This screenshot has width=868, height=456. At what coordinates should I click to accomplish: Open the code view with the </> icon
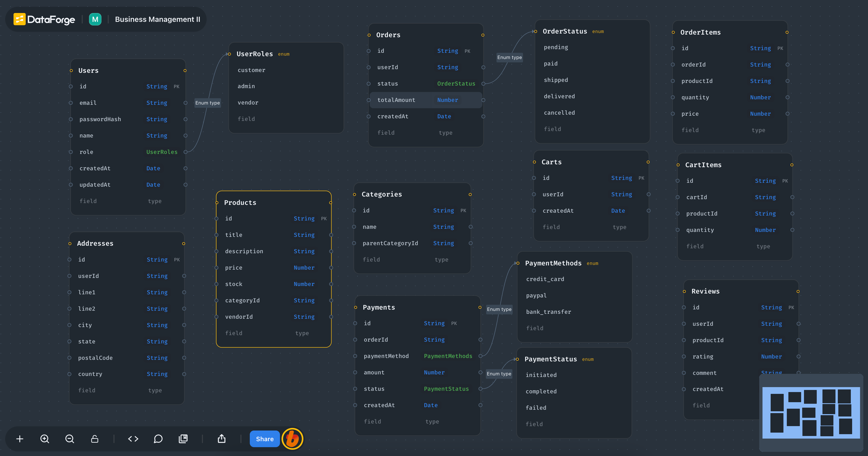tap(133, 439)
